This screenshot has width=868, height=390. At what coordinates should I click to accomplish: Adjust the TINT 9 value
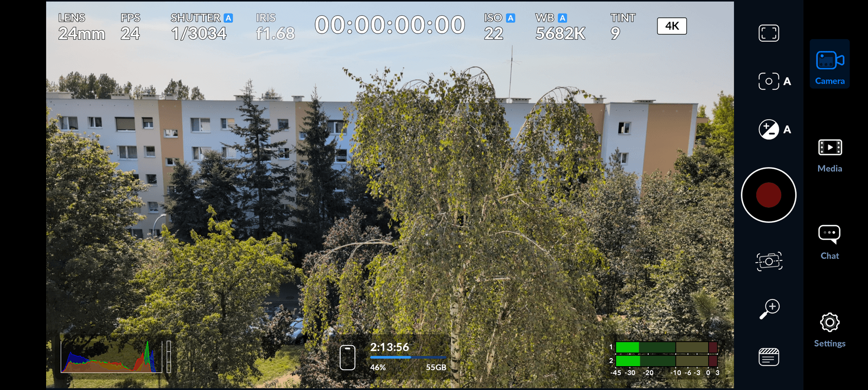(622, 27)
